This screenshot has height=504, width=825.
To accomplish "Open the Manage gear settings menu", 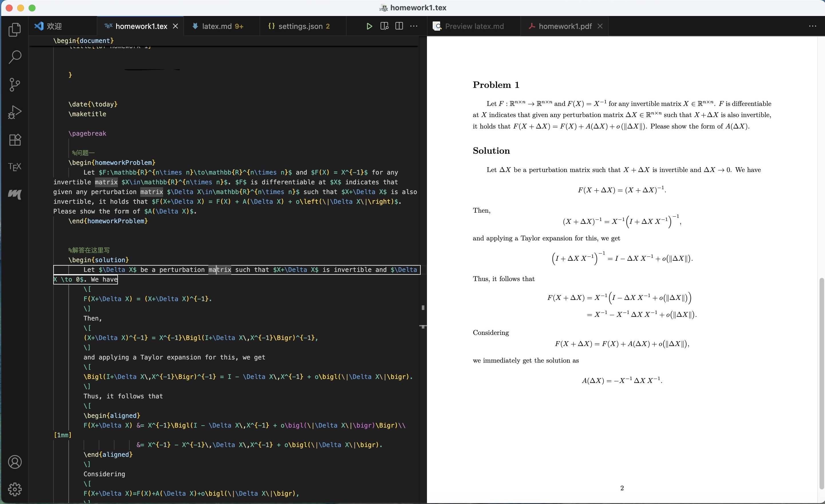I will [x=14, y=489].
